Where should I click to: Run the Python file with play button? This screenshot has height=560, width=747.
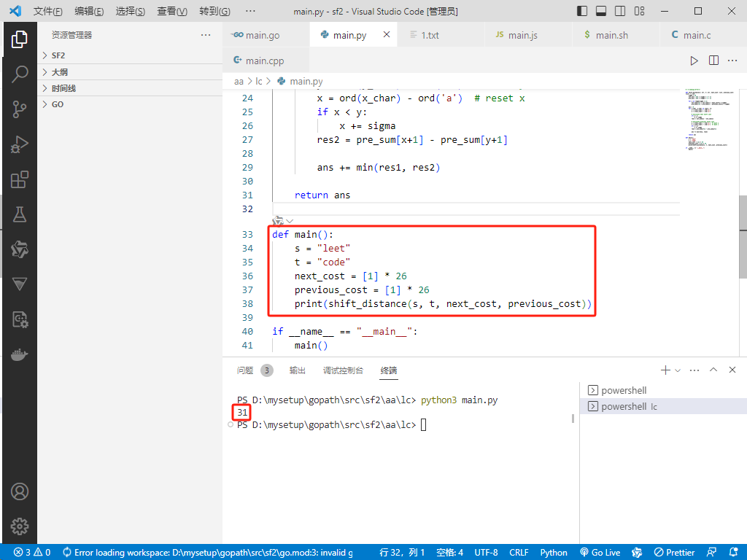point(694,61)
